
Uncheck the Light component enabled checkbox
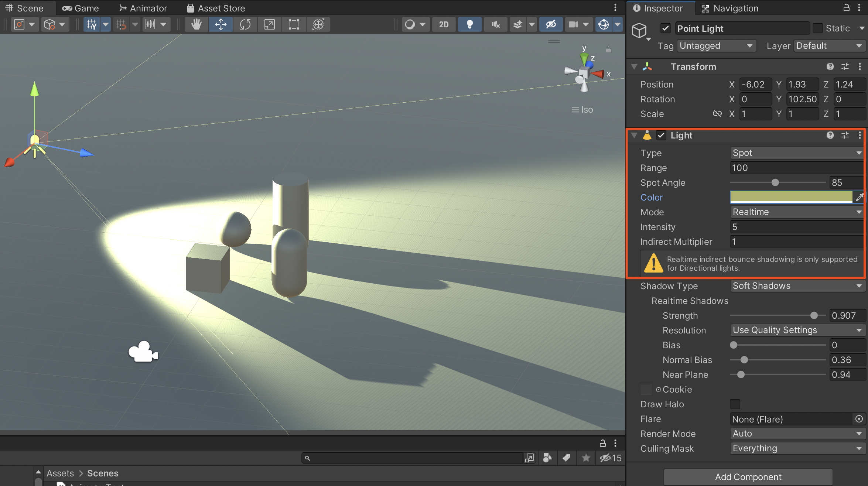click(661, 136)
